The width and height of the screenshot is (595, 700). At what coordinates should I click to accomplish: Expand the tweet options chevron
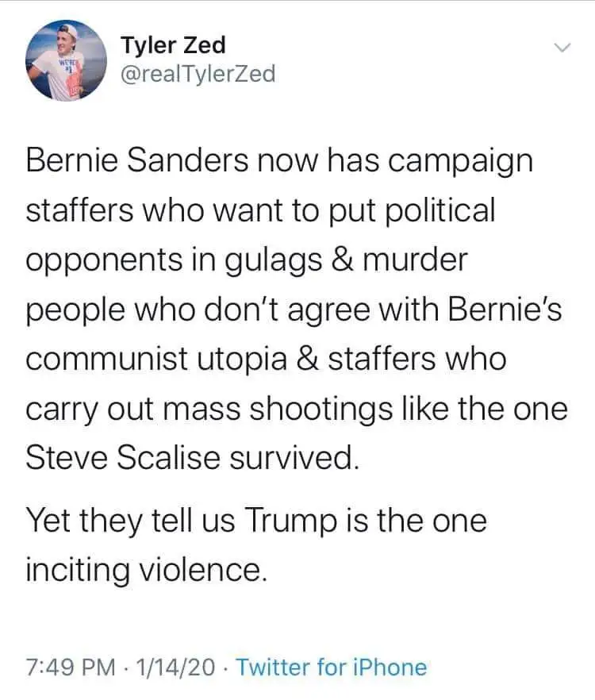click(x=562, y=48)
